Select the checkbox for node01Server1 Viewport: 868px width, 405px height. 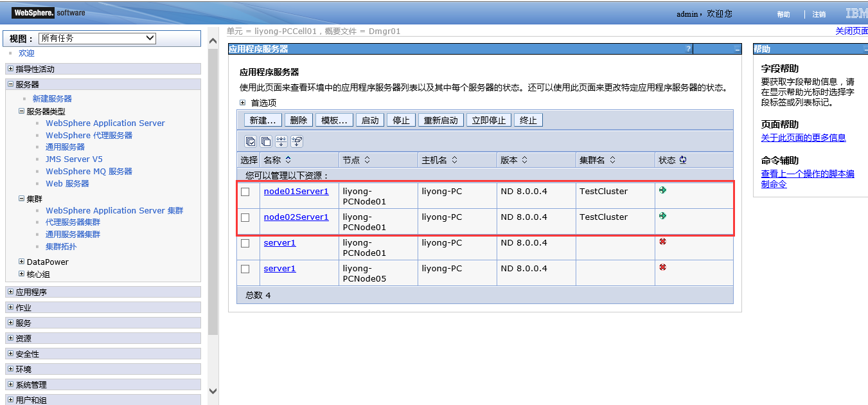click(x=245, y=192)
